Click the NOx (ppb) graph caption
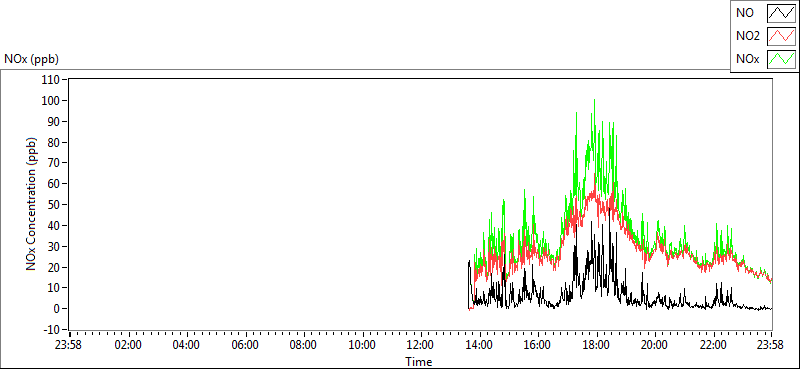Screen dimensions: 800x369 coord(31,59)
